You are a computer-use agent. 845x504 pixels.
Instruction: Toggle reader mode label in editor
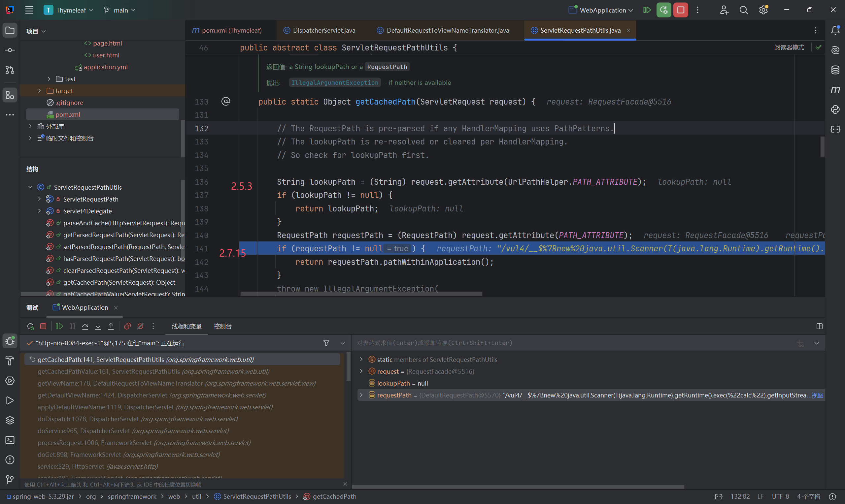789,47
